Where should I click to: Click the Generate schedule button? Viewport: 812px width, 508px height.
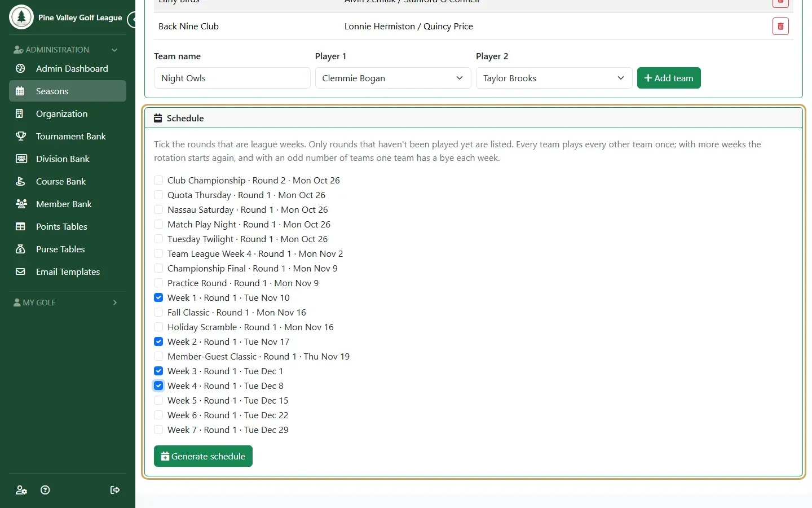tap(203, 456)
